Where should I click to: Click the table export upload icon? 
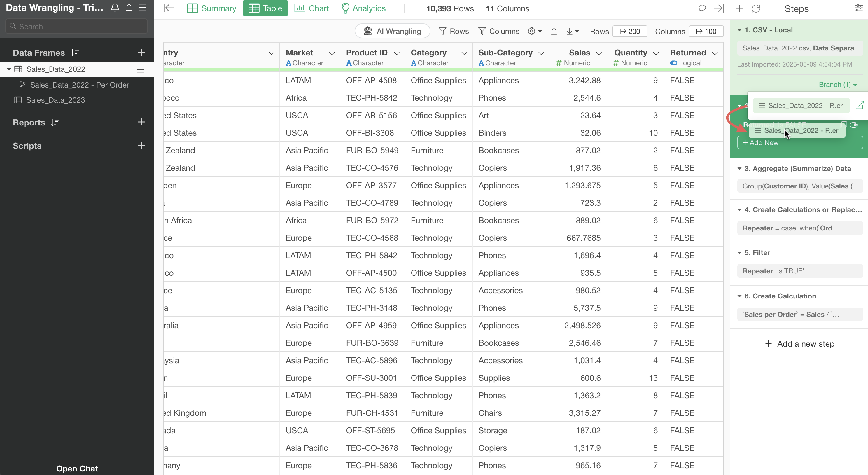pyautogui.click(x=554, y=31)
